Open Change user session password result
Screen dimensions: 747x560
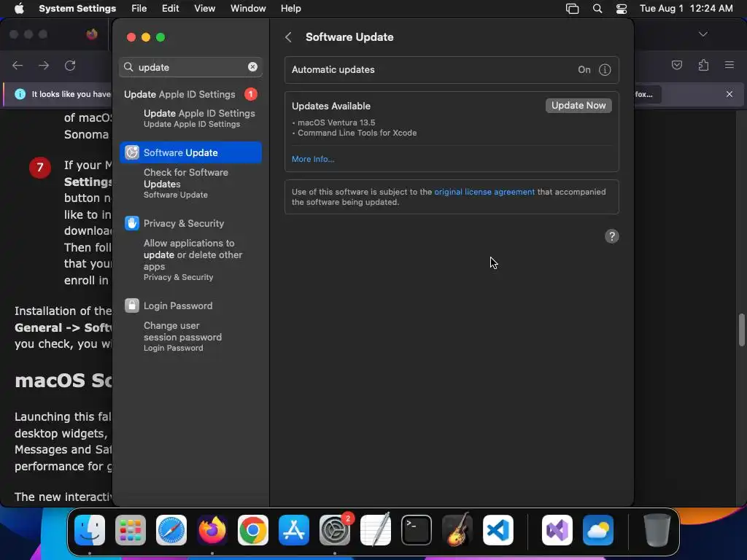click(x=182, y=336)
